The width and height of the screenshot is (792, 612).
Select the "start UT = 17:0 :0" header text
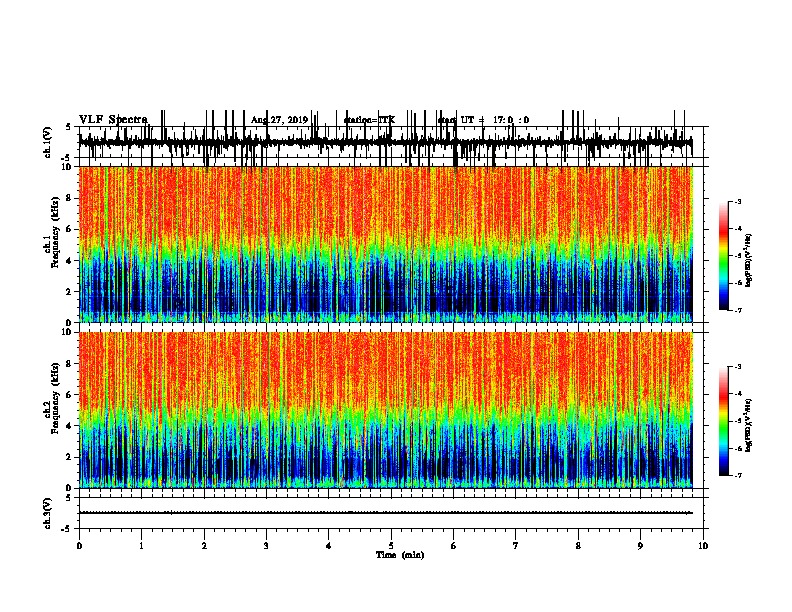[483, 120]
